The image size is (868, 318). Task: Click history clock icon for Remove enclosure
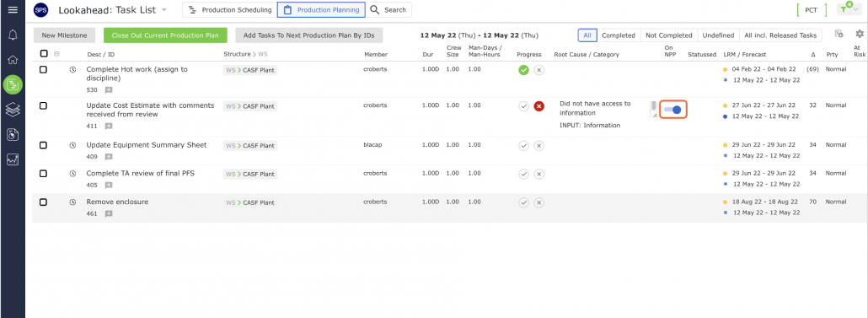[x=72, y=202]
